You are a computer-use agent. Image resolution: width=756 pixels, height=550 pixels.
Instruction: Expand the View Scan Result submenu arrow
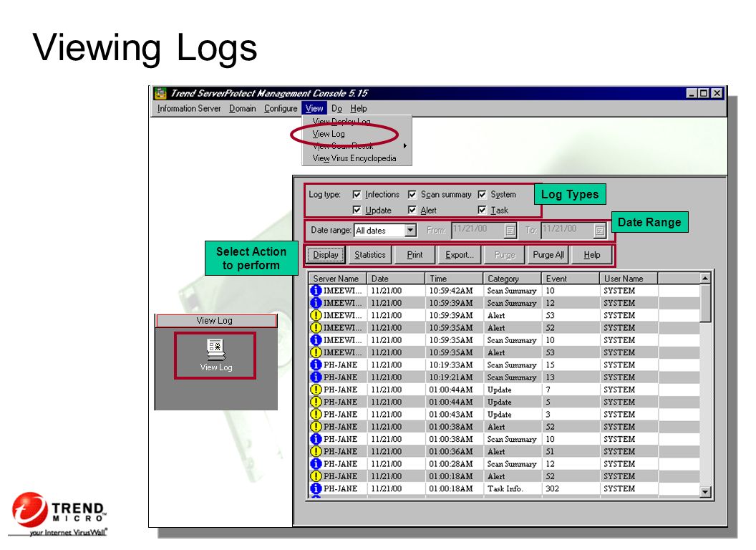[x=405, y=145]
